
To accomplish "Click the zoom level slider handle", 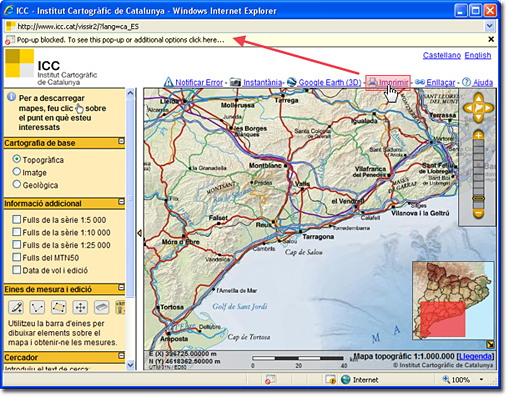I will (478, 199).
